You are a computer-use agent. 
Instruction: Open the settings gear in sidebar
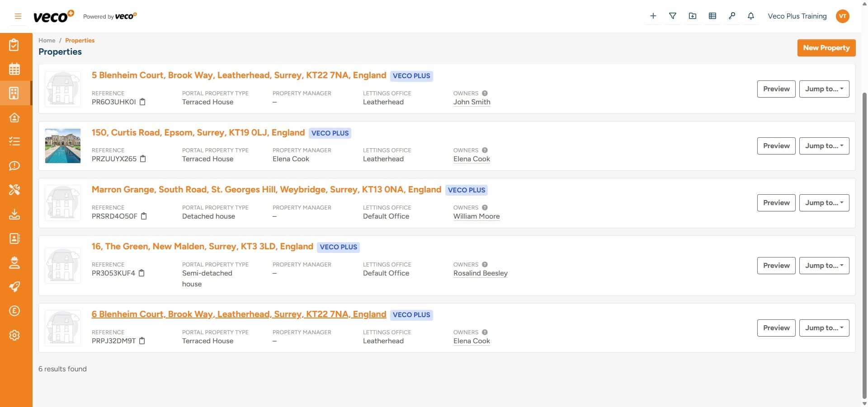14,335
